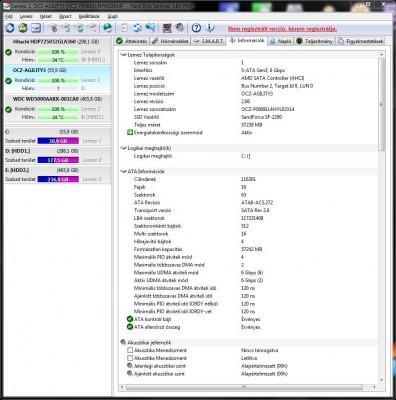Click the first disk test toolbar icon
The height and width of the screenshot is (400, 396).
(x=52, y=28)
